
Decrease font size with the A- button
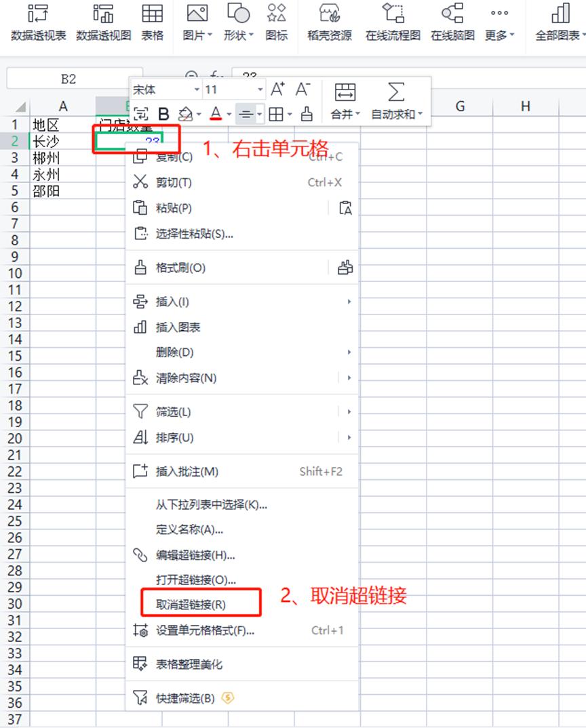pyautogui.click(x=300, y=87)
